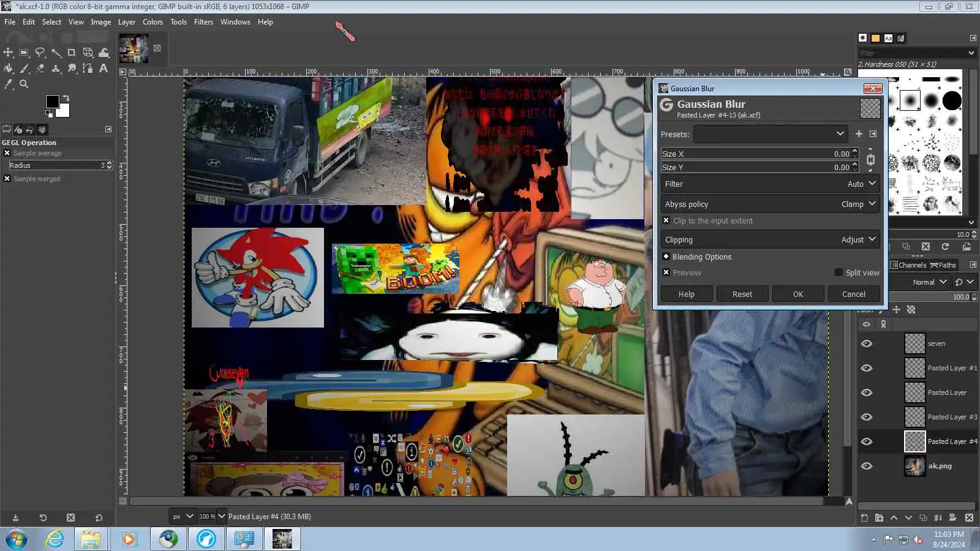Open the layer mode Normal dropdown
Image resolution: width=980 pixels, height=551 pixels.
click(929, 282)
